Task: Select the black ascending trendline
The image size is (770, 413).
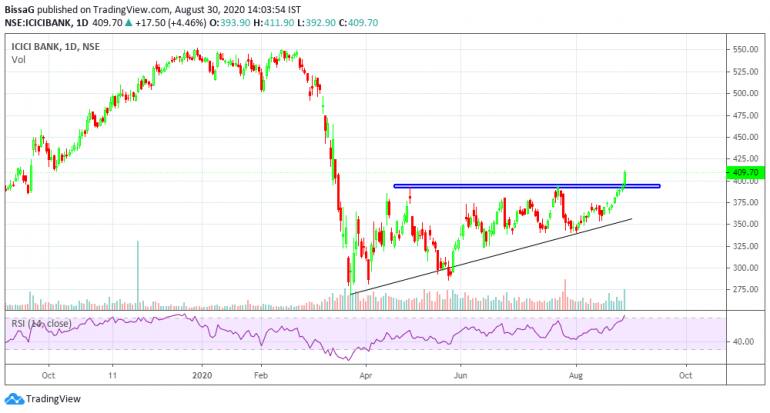Action: click(x=490, y=256)
